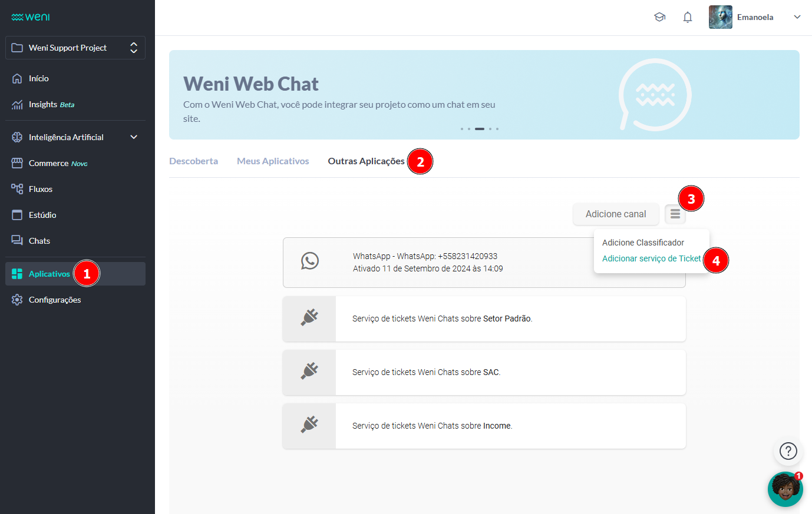Open the Weni Support Project selector
Screen dimensions: 812x514
75,48
